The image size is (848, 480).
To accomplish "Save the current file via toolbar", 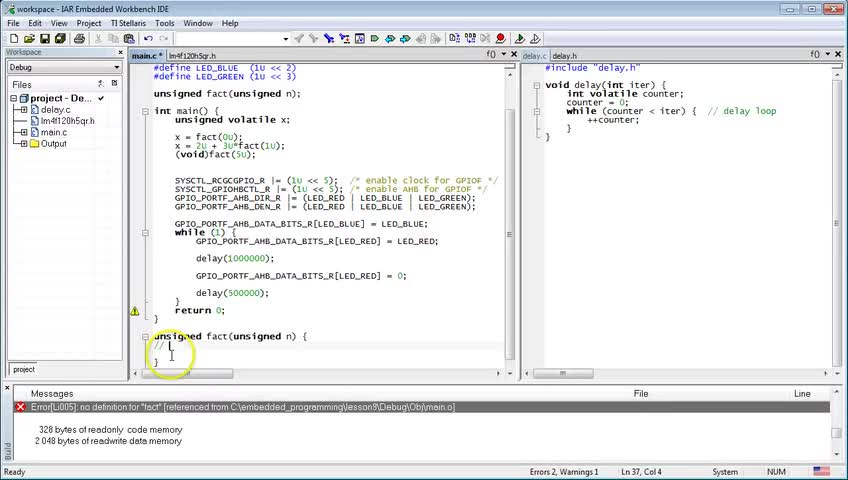I will coord(45,38).
